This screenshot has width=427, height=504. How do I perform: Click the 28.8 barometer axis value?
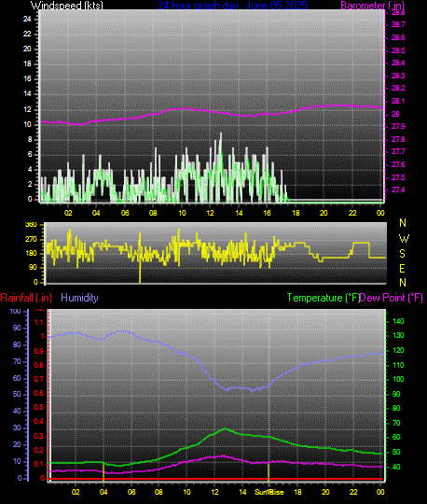coord(398,12)
